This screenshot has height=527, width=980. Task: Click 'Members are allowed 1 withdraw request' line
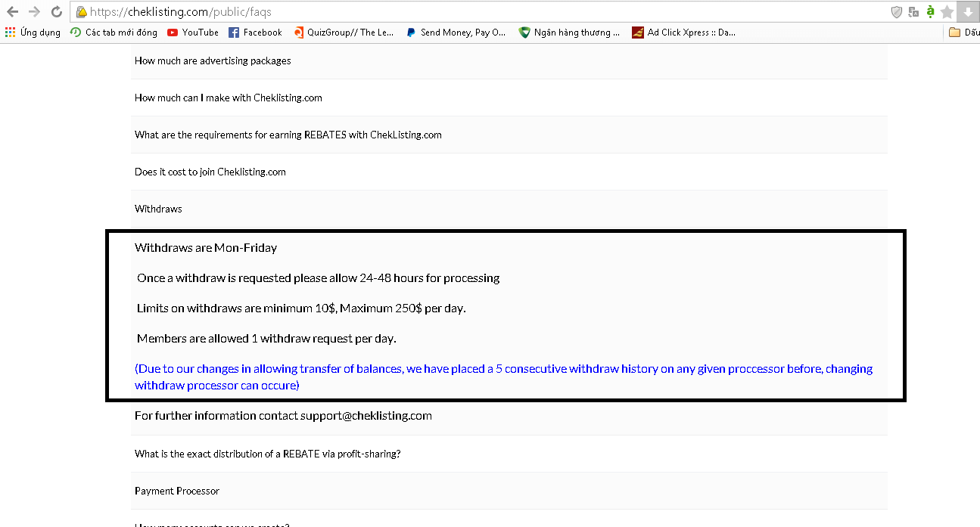[x=266, y=339]
